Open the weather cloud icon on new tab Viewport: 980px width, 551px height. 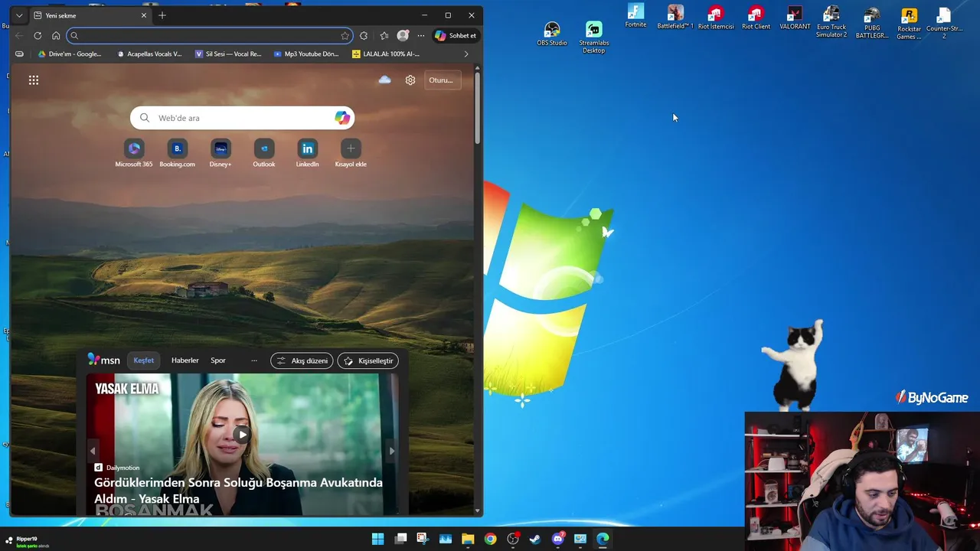pos(385,80)
